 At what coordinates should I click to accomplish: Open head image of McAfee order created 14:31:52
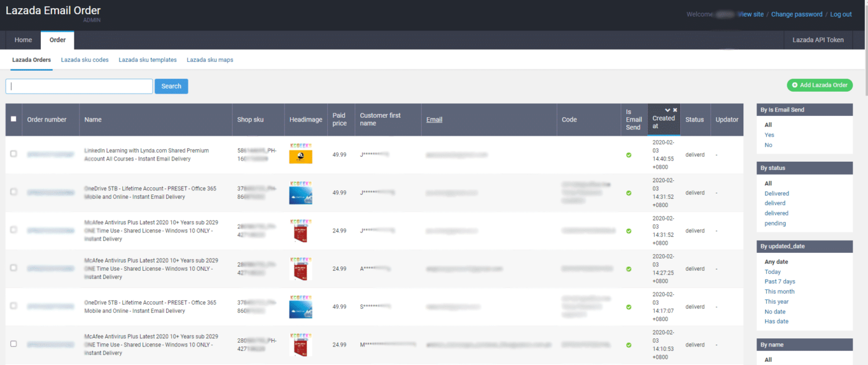pyautogui.click(x=301, y=231)
